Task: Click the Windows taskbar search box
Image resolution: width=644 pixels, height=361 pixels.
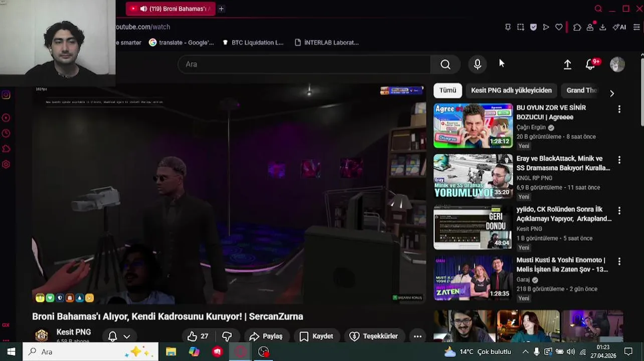Action: (x=90, y=351)
